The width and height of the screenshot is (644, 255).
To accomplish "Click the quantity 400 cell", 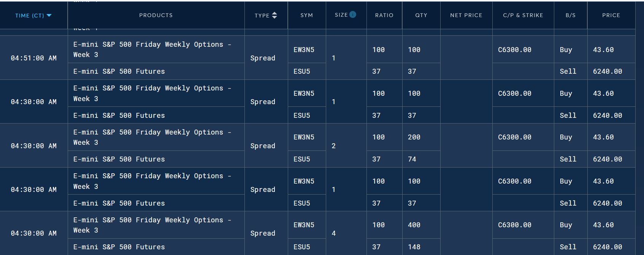I will coord(414,225).
